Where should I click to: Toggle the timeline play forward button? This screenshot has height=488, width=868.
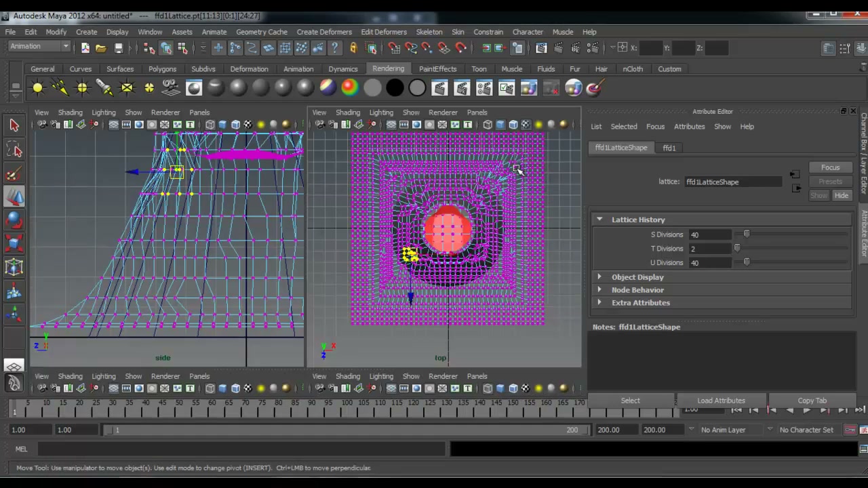(x=807, y=410)
